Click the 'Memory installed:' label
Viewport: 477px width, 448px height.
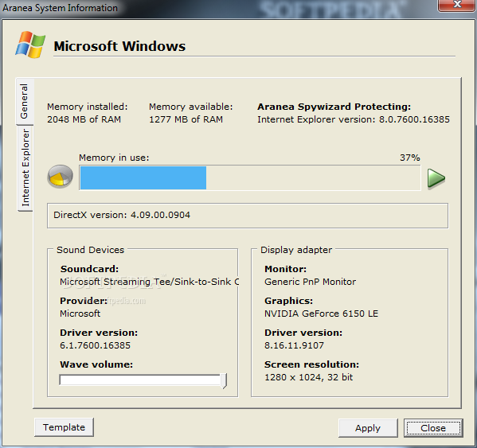[x=88, y=107]
